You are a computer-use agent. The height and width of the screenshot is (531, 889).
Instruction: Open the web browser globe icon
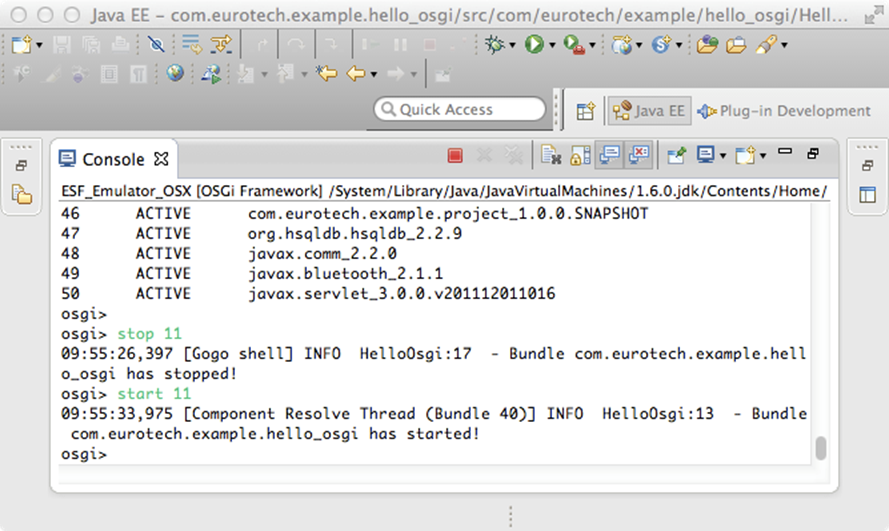[175, 73]
